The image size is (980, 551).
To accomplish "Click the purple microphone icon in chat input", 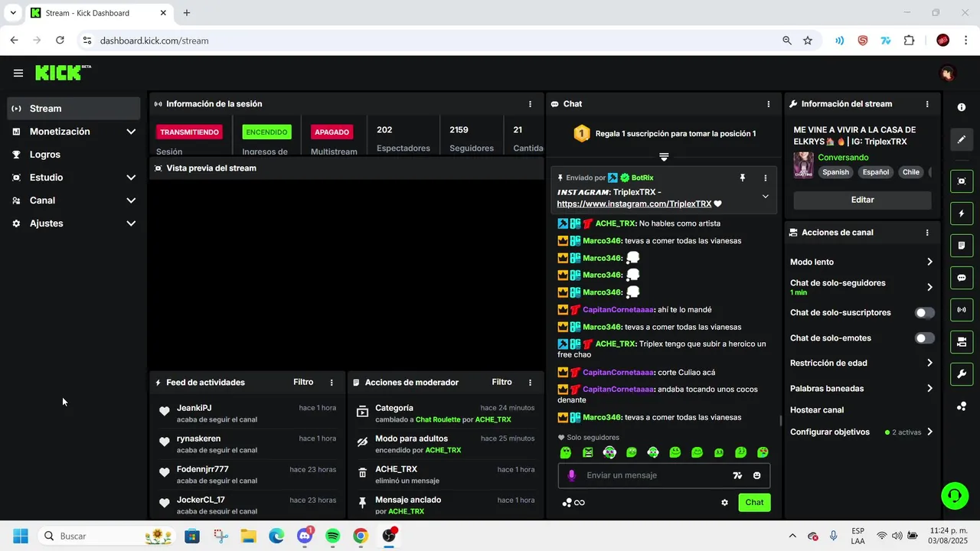I will [x=571, y=475].
